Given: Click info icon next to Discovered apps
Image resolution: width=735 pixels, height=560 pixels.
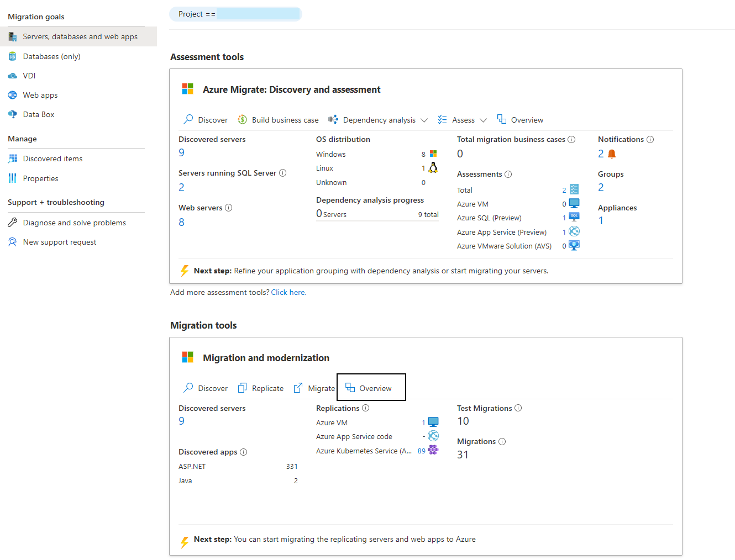Looking at the screenshot, I should coord(244,452).
